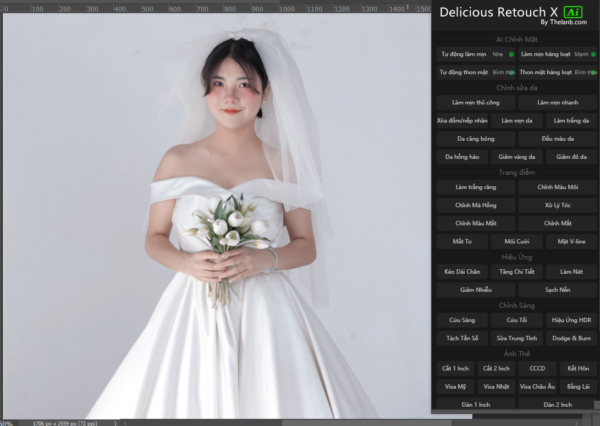Apply Làm trắng da skin whitening
Screen dimensions: 600x426
tap(571, 120)
